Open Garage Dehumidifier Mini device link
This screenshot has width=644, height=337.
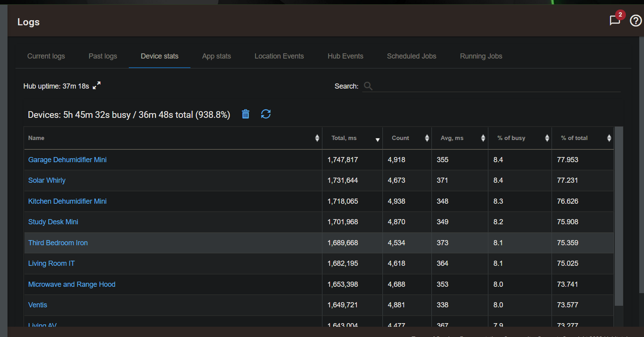tap(67, 160)
